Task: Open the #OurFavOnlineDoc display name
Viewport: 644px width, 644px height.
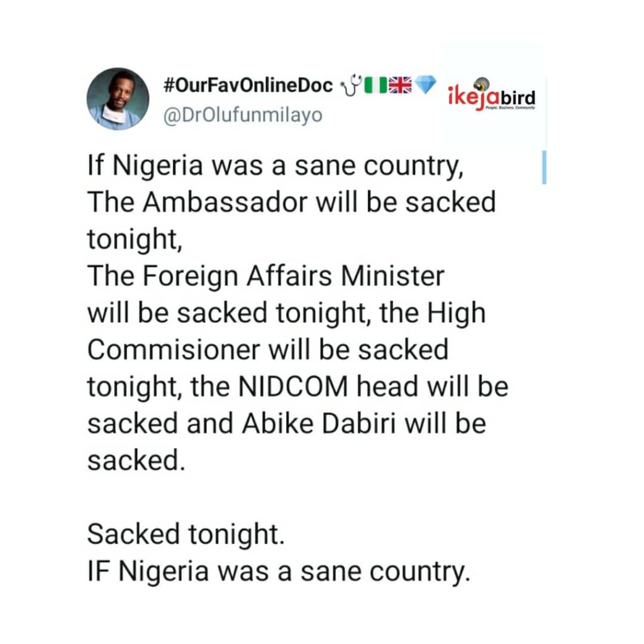Action: point(248,86)
